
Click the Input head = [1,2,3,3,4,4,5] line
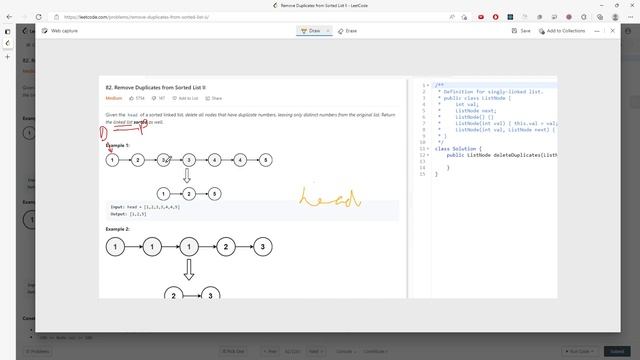tap(145, 207)
